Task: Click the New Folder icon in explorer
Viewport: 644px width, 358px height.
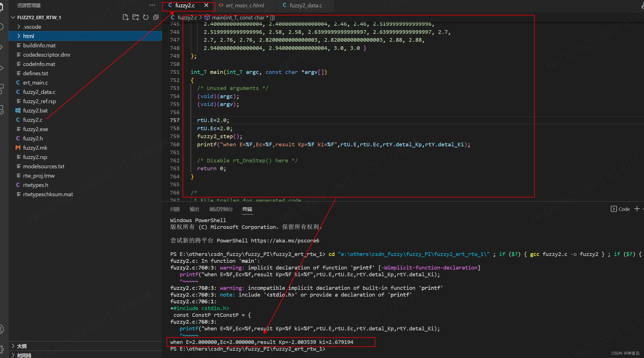Action: 136,17
